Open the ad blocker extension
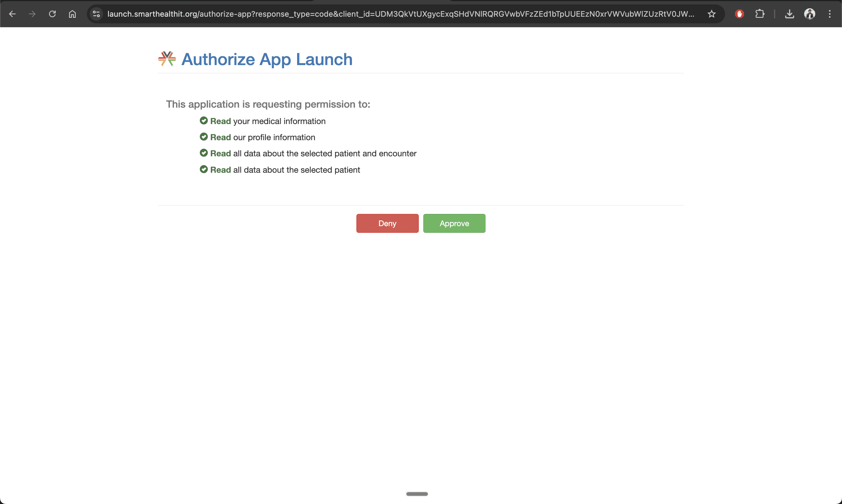 740,14
